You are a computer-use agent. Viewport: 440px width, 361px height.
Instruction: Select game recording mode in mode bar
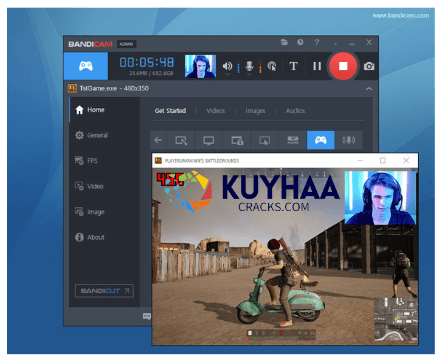(x=321, y=140)
